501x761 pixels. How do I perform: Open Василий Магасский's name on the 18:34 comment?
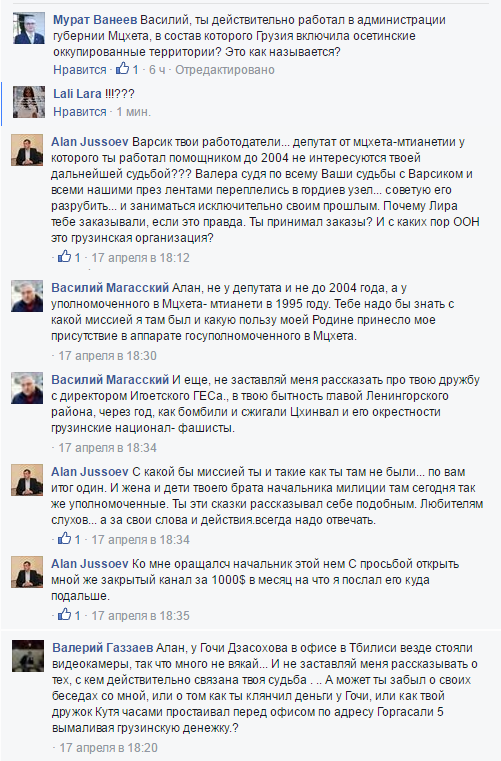tap(110, 380)
